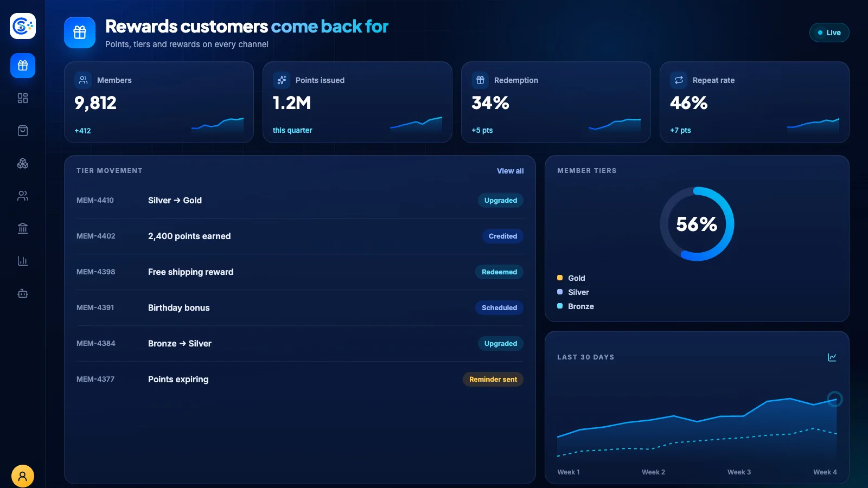
Task: Select the gift rewards sidebar icon
Action: [23, 66]
